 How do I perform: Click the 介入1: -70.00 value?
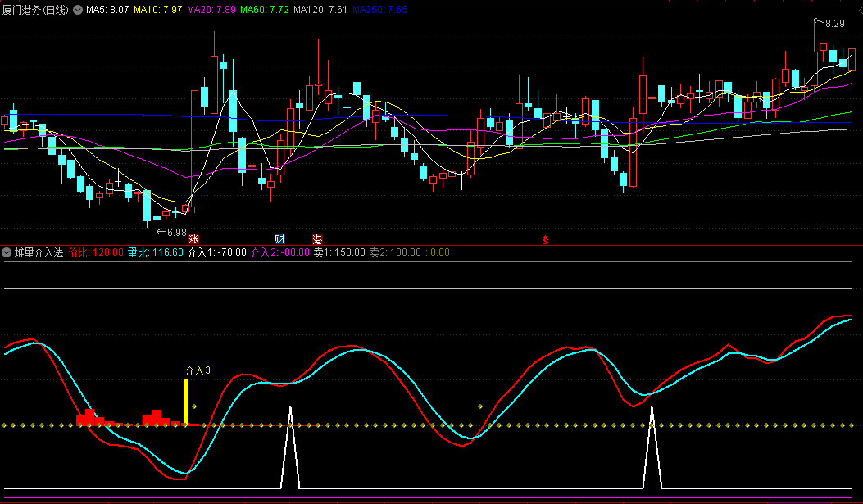coord(217,252)
